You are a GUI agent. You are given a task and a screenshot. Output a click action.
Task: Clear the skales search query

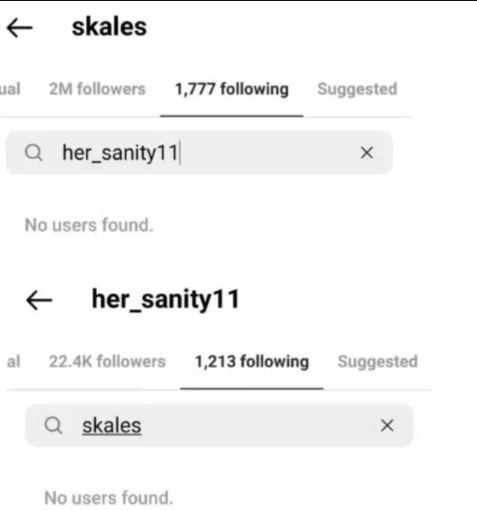pyautogui.click(x=387, y=425)
